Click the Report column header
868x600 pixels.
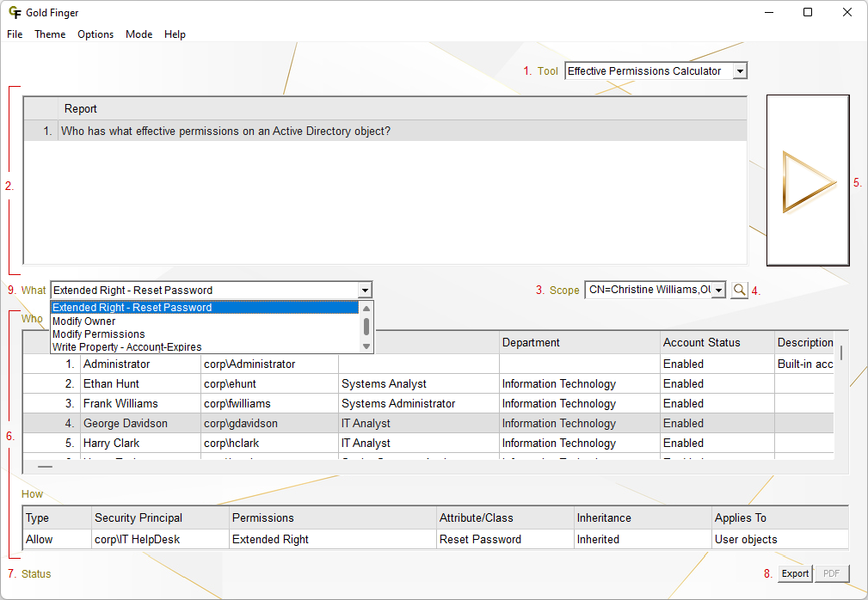point(402,109)
